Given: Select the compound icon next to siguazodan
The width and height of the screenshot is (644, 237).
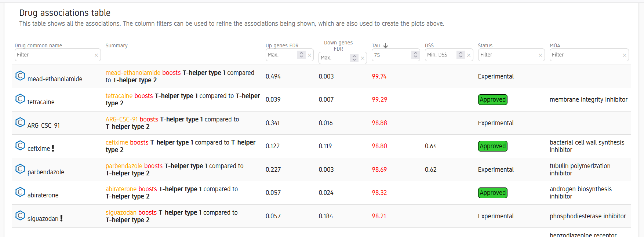Looking at the screenshot, I should click(20, 216).
